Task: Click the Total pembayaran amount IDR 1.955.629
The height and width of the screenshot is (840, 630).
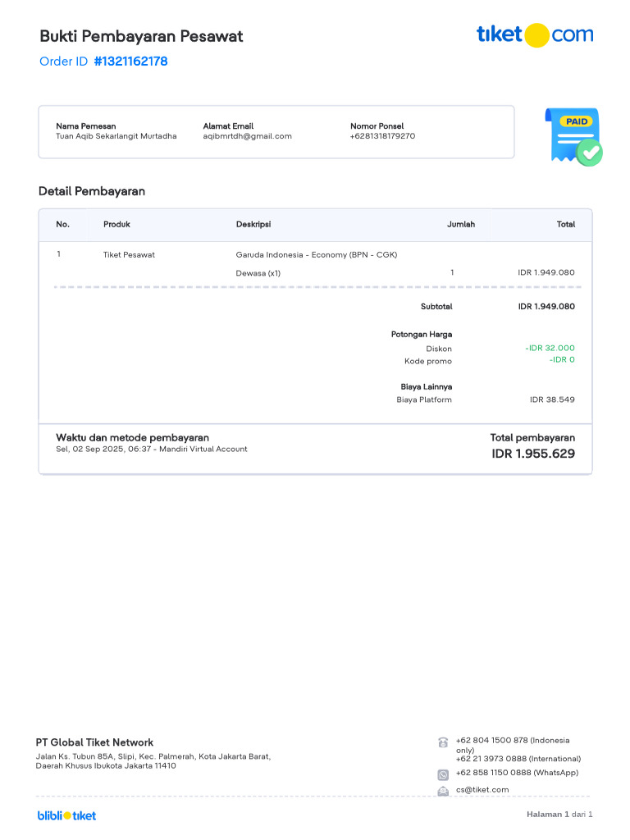Action: click(x=533, y=454)
